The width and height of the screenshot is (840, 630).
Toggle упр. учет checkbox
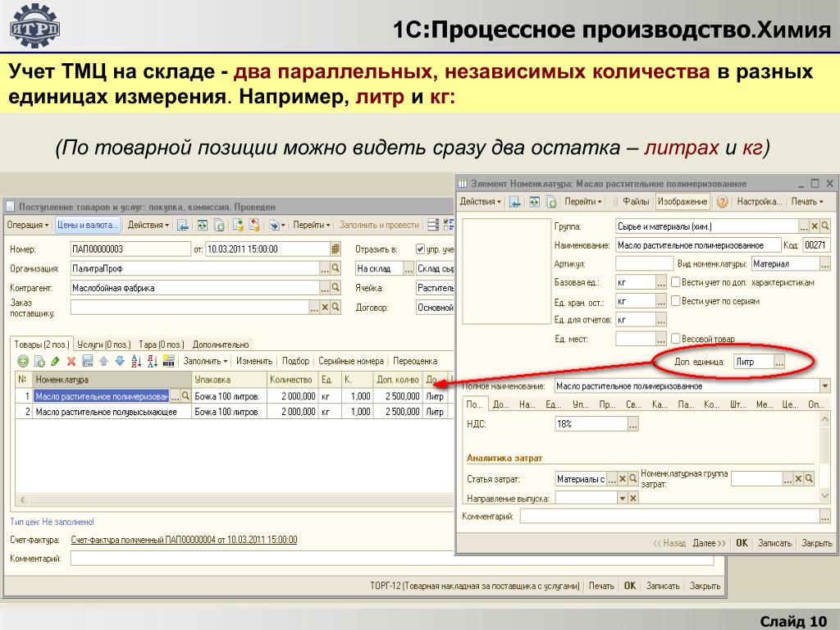click(x=421, y=249)
